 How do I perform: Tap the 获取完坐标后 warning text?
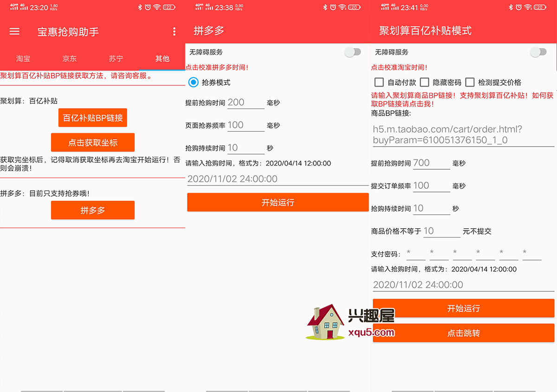coord(90,164)
